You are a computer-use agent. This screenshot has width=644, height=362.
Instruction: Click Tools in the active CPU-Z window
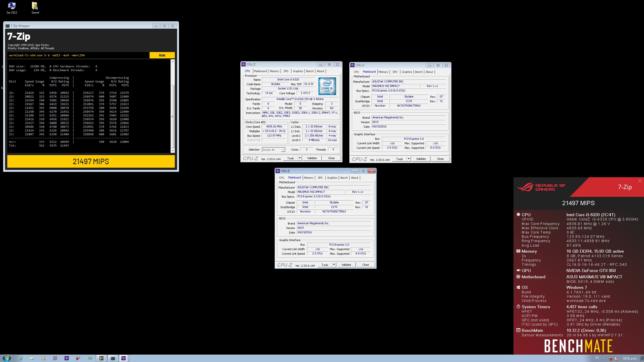[325, 265]
